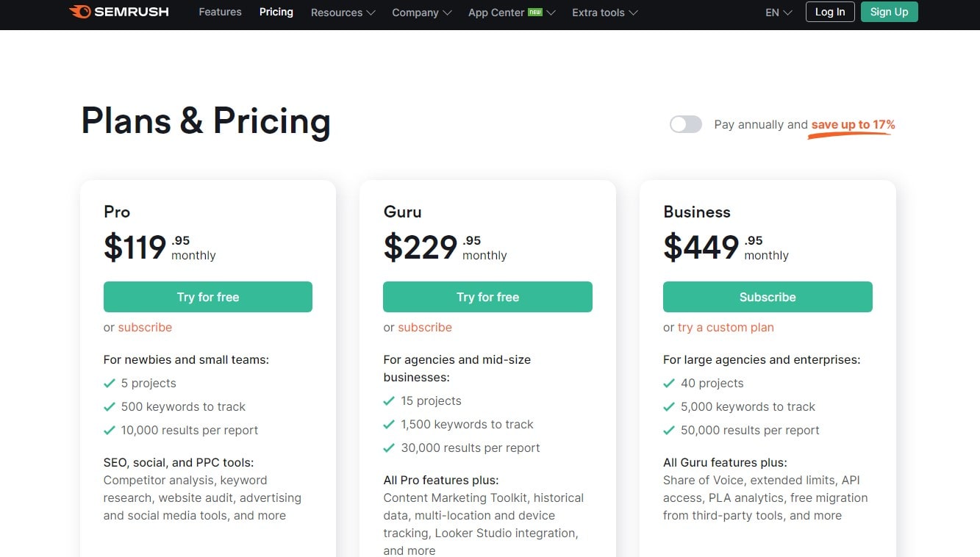Screen dimensions: 980x557
Task: Select the Pricing navigation item
Action: 276,12
